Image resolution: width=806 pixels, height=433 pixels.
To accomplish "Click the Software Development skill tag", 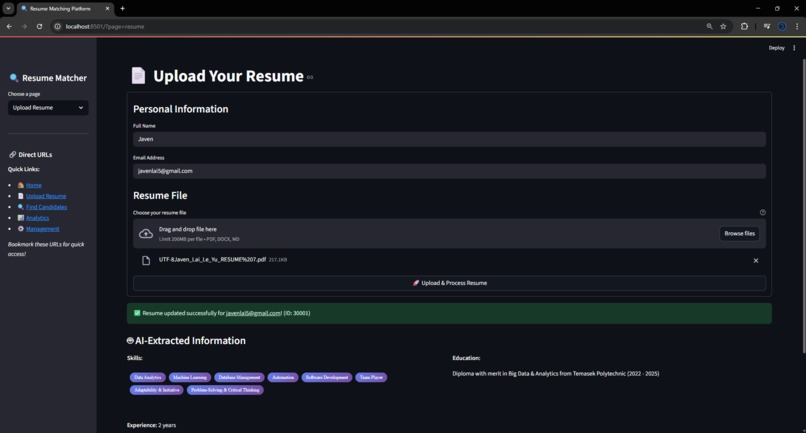I will (x=326, y=377).
